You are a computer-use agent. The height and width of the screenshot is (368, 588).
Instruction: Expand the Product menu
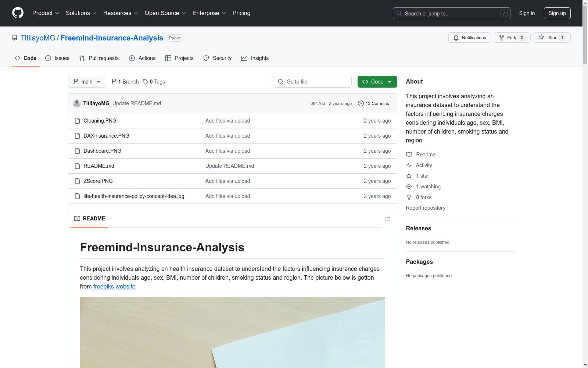[x=46, y=13]
